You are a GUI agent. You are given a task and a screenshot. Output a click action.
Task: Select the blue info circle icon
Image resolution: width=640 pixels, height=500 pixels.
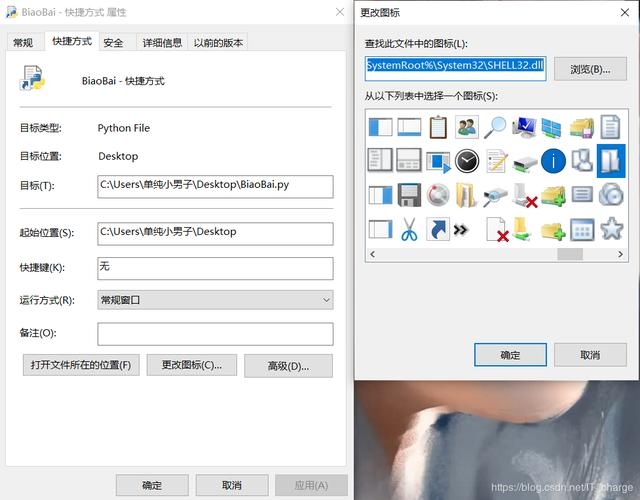[x=553, y=161]
